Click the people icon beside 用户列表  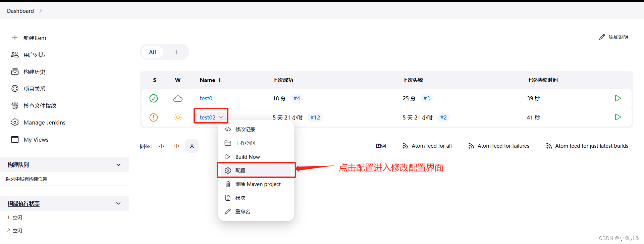[15, 55]
